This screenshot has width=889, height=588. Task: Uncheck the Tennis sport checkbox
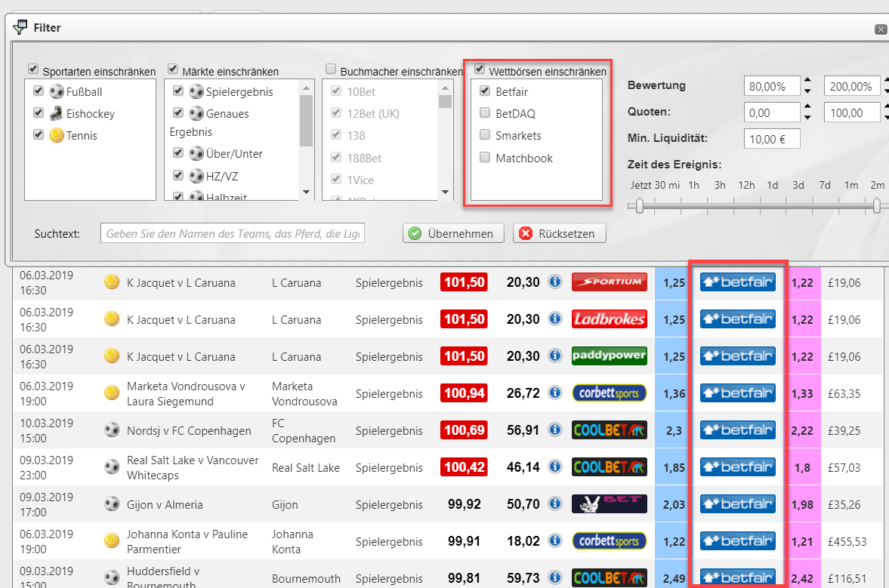click(x=39, y=134)
